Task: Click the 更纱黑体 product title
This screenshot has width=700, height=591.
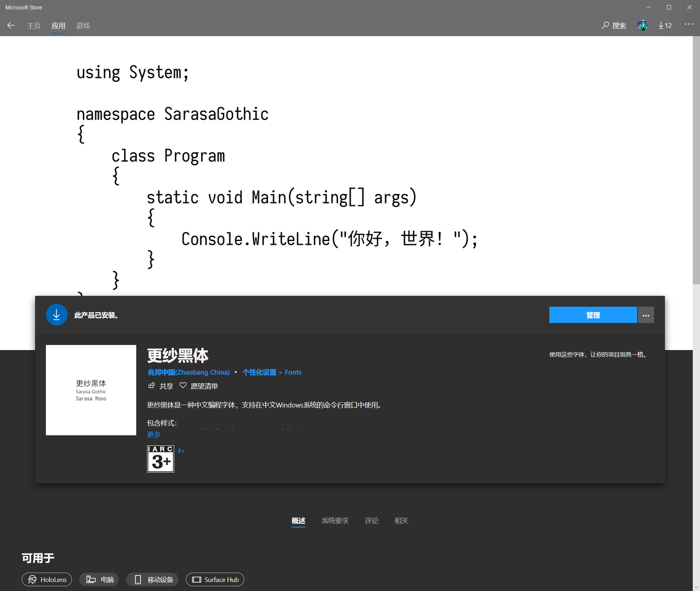Action: click(x=178, y=356)
